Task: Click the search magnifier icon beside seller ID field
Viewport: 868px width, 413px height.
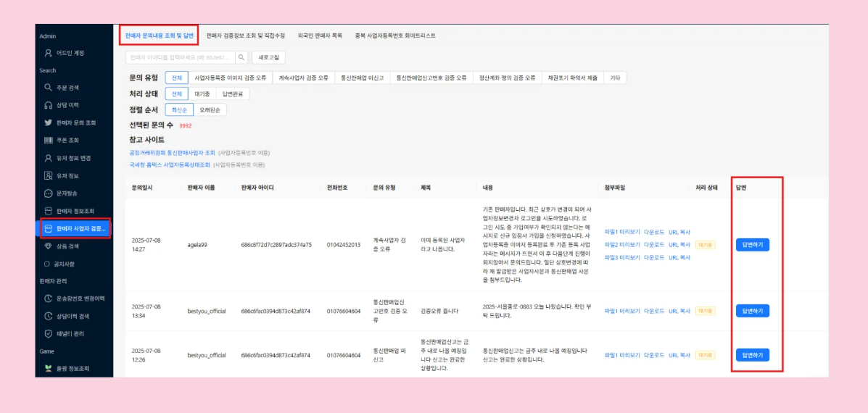Action: 241,57
